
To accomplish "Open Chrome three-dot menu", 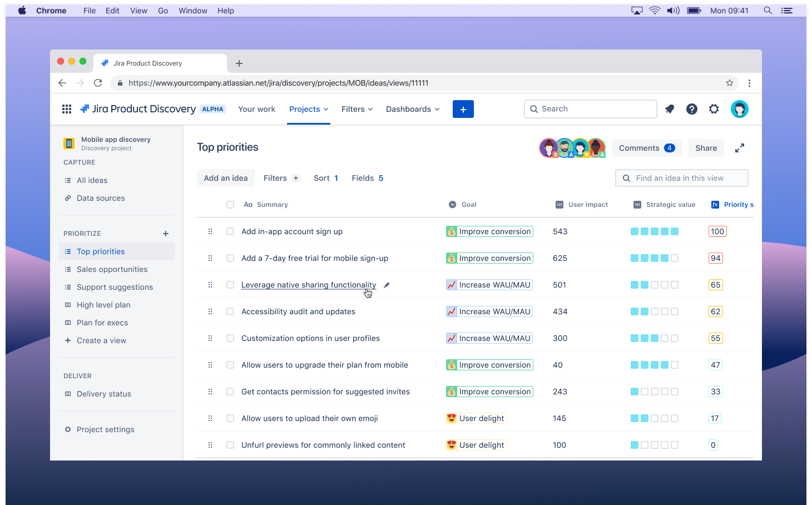I will pos(749,83).
